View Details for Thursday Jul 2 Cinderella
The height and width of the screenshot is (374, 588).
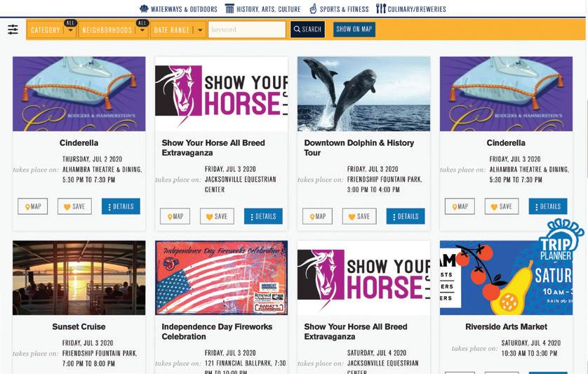[x=121, y=206]
